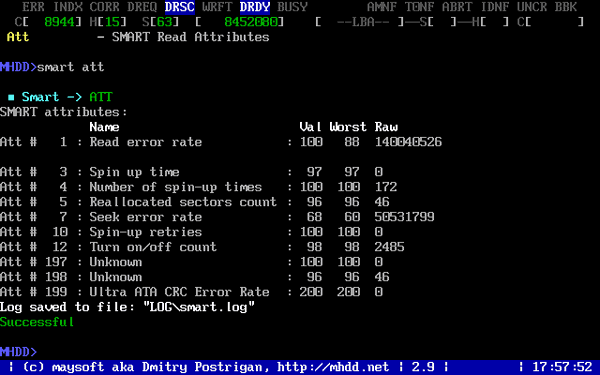Click the empty MHDD> command prompt
Viewport: 600px width, 375px height.
[x=18, y=352]
